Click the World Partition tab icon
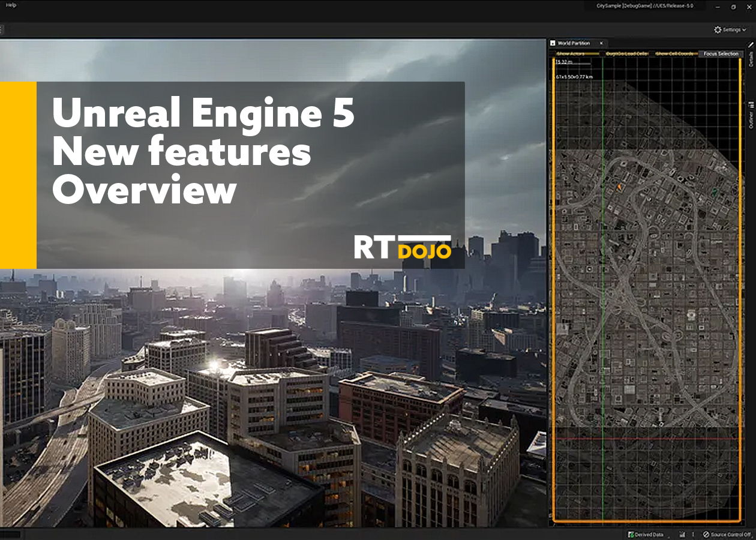 [553, 43]
